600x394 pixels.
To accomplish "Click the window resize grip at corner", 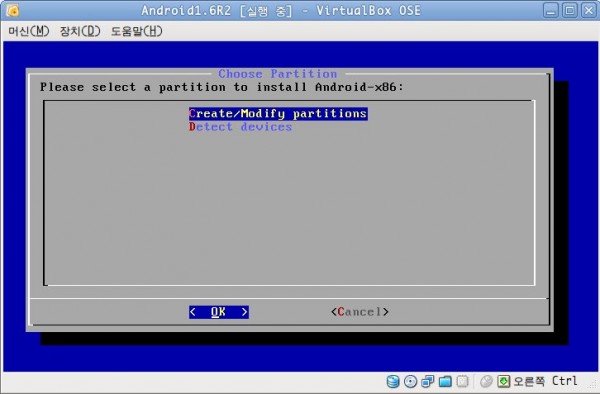I will [595, 389].
